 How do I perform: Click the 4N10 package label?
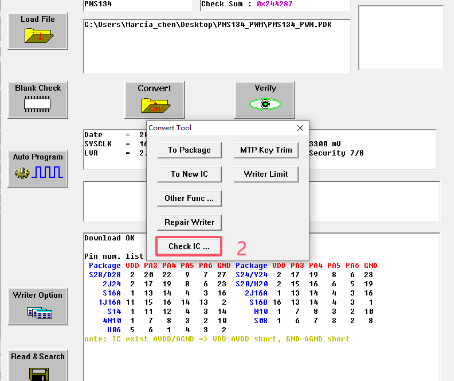click(x=112, y=321)
